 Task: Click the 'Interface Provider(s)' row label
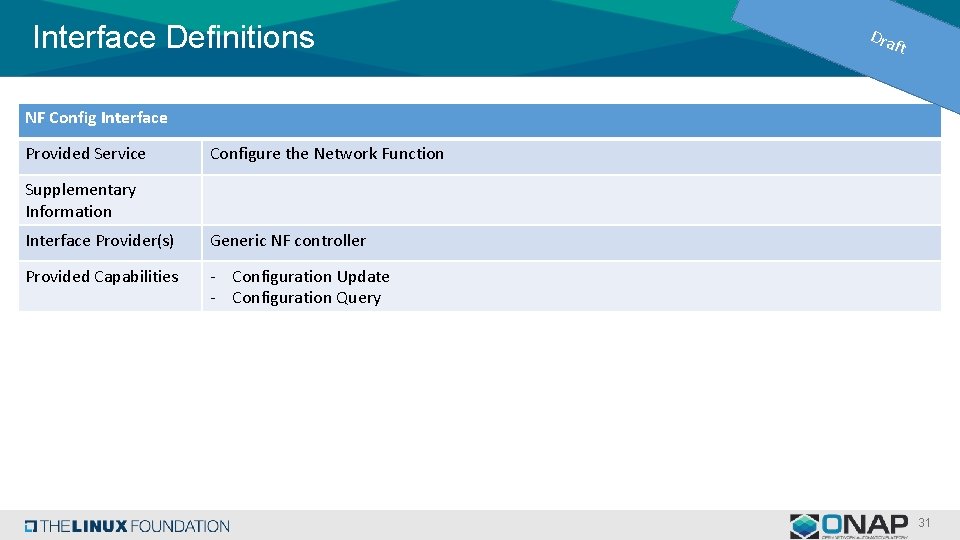[100, 241]
